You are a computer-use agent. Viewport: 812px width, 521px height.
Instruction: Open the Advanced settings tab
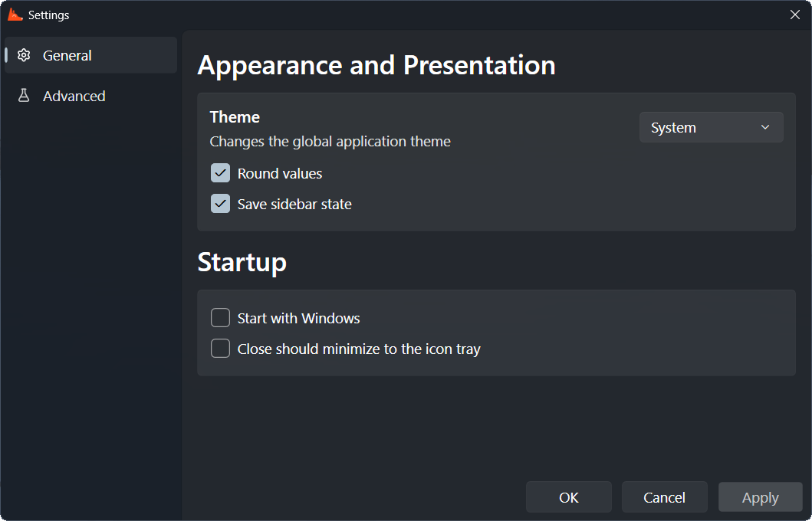[x=90, y=96]
